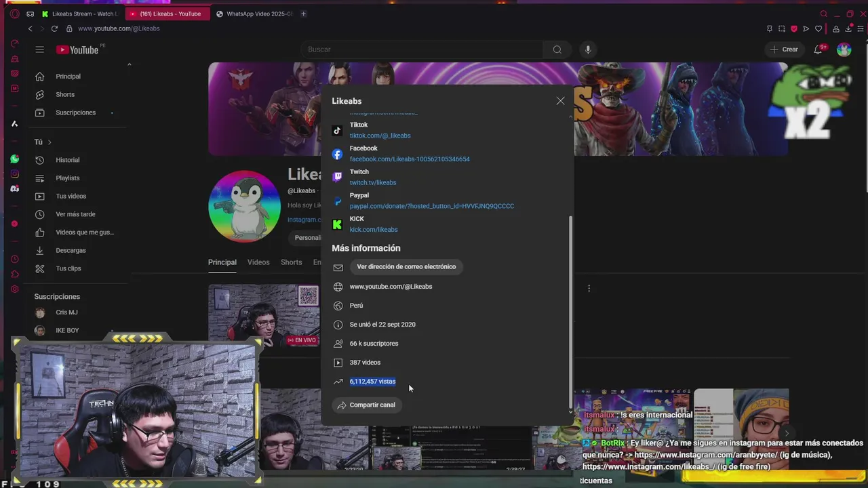Switch to Likeabs Stream Kick tab
This screenshot has width=868, height=488.
[80, 14]
